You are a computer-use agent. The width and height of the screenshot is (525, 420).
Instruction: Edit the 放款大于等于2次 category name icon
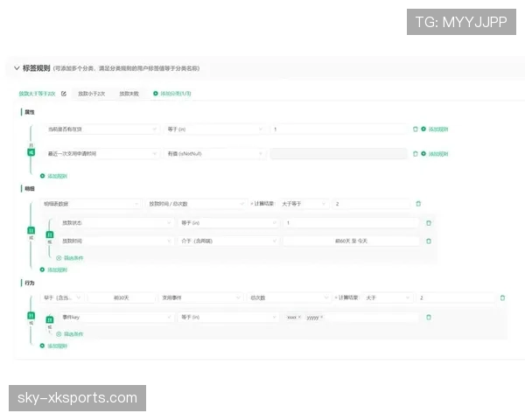[64, 94]
